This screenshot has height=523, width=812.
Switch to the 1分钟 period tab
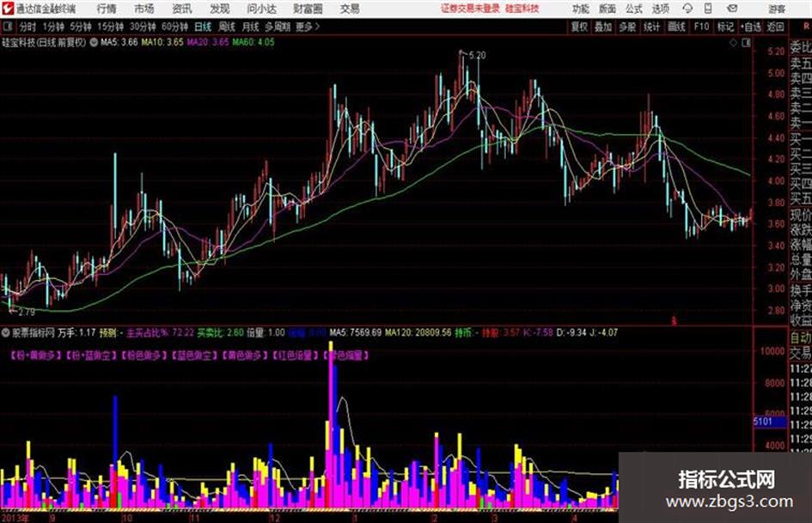(x=52, y=27)
